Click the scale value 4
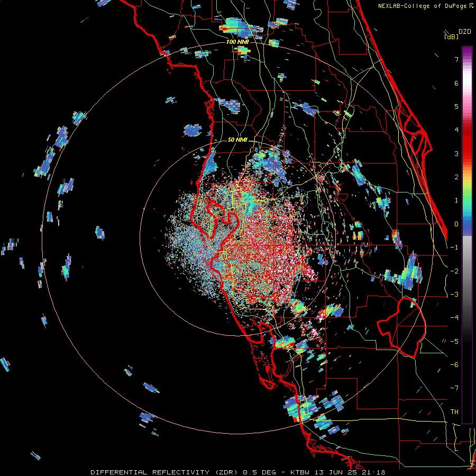The height and width of the screenshot is (476, 476). [456, 130]
